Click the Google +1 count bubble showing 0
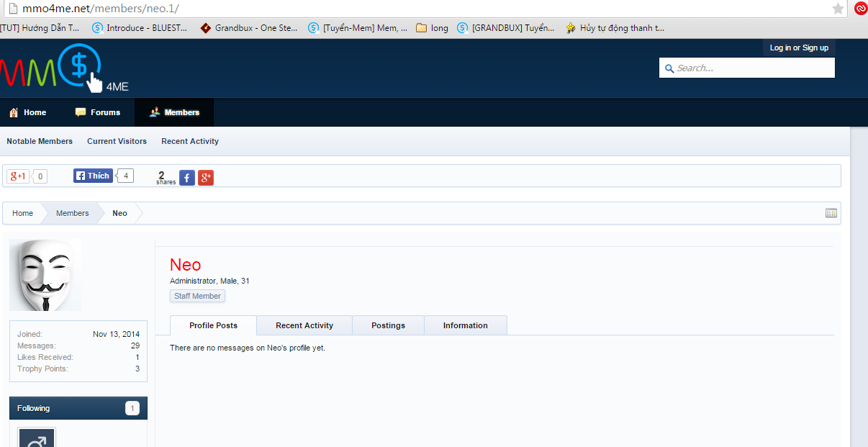This screenshot has width=868, height=447. tap(40, 176)
